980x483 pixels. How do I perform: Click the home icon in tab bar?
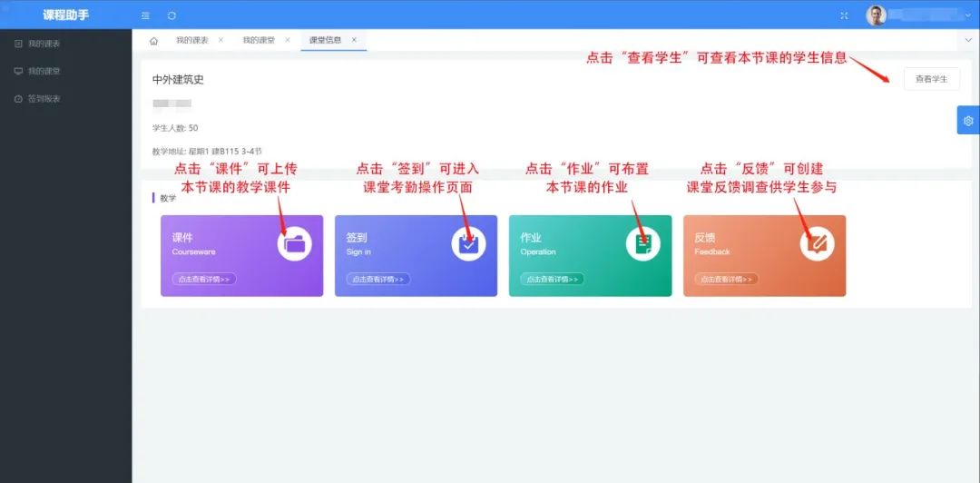pyautogui.click(x=153, y=41)
